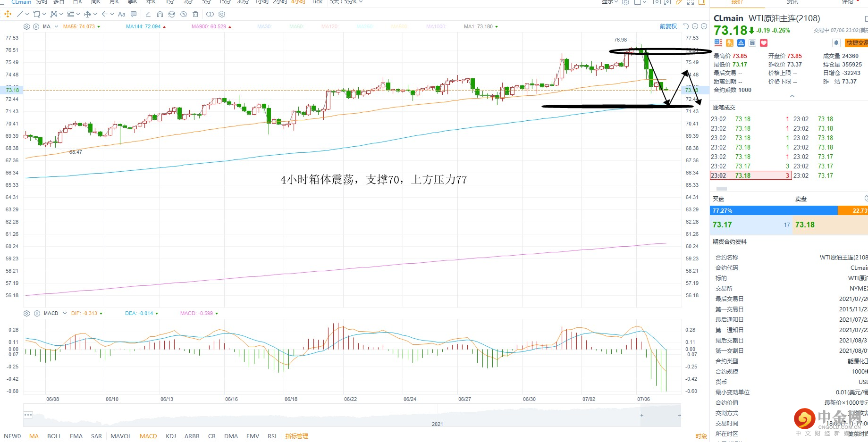Click the 前复权 adjustment button
The image size is (868, 442).
668,26
